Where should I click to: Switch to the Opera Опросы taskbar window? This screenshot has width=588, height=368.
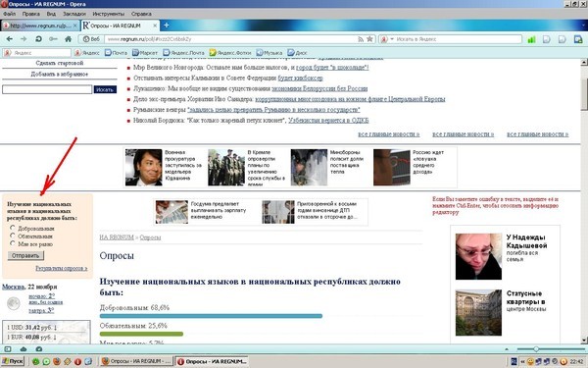212,361
